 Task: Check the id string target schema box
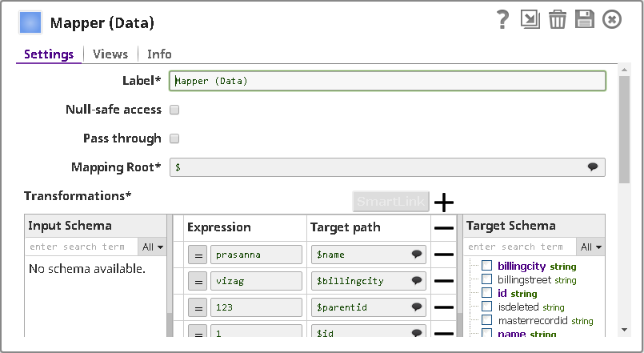[486, 293]
